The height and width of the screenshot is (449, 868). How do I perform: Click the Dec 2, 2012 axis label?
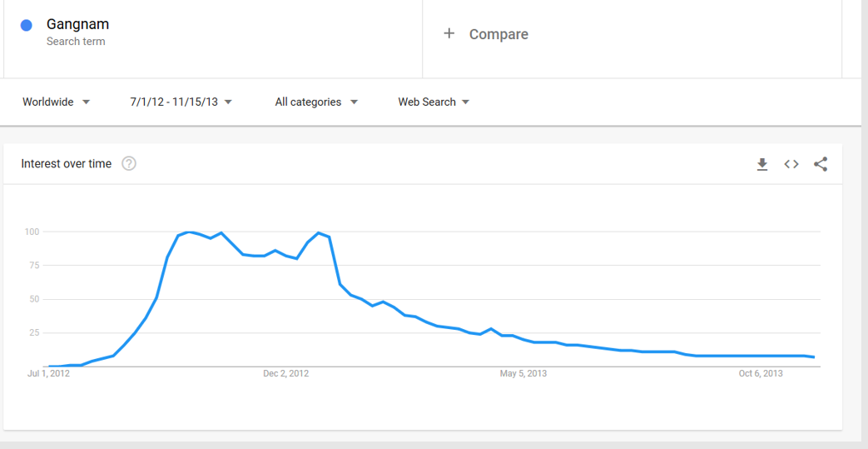(x=285, y=373)
